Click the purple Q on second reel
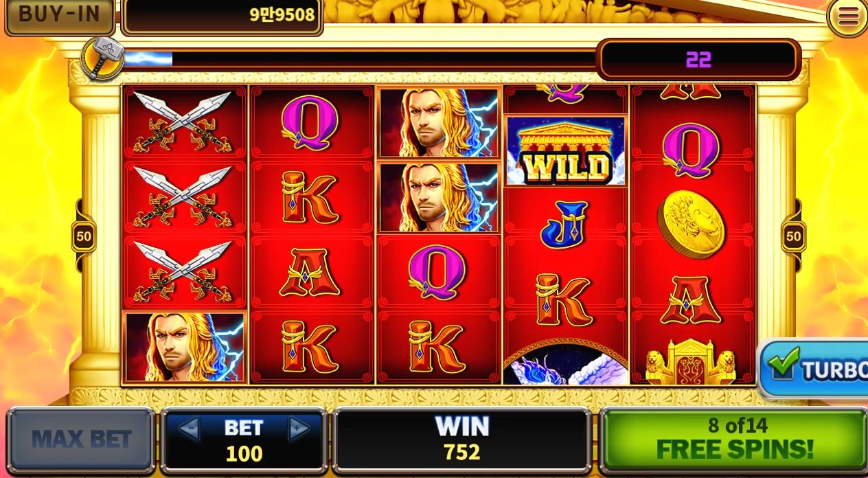868x478 pixels. [x=310, y=122]
